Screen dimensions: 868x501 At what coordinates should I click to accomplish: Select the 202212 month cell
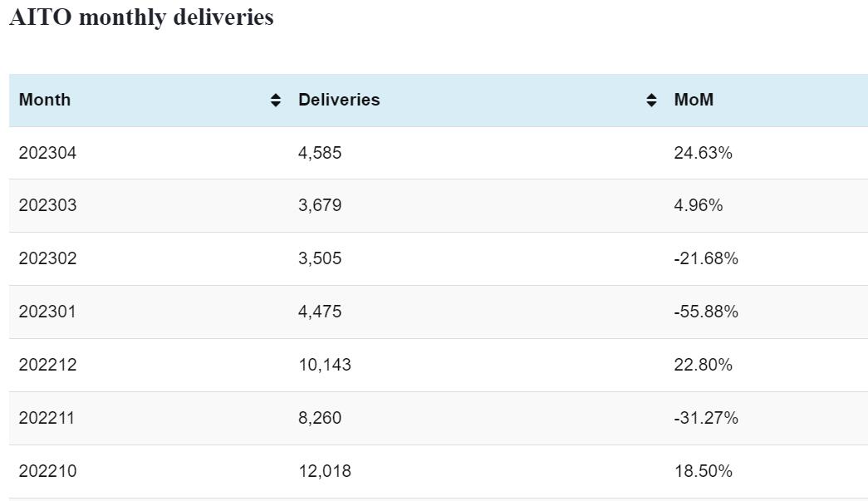tap(47, 365)
